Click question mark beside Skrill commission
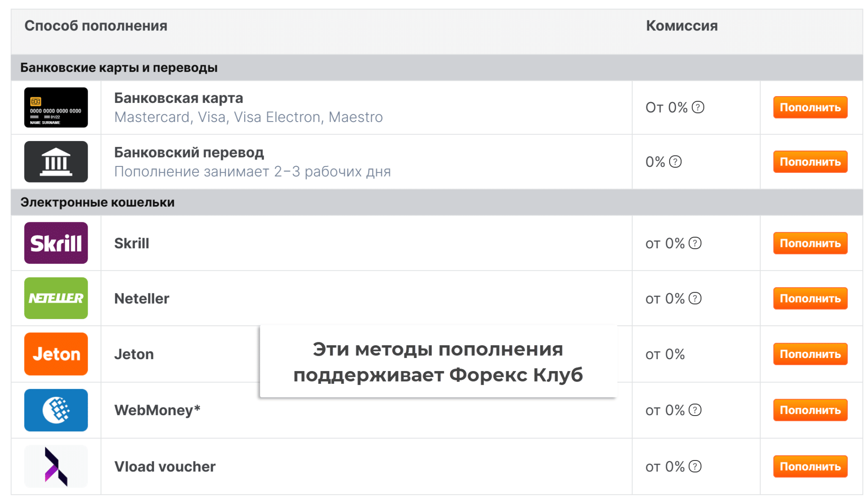This screenshot has height=499, width=868. (x=695, y=243)
